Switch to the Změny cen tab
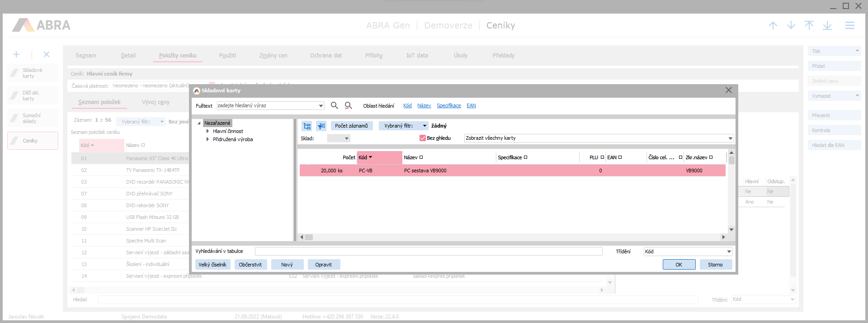 pos(273,56)
